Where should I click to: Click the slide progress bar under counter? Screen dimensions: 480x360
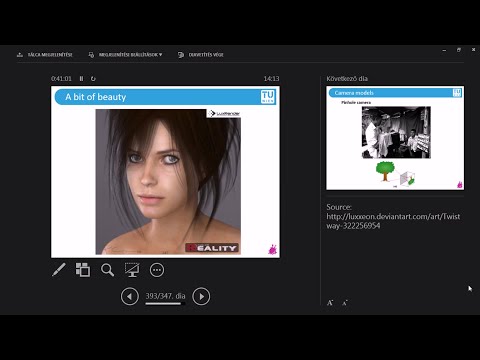tap(165, 303)
